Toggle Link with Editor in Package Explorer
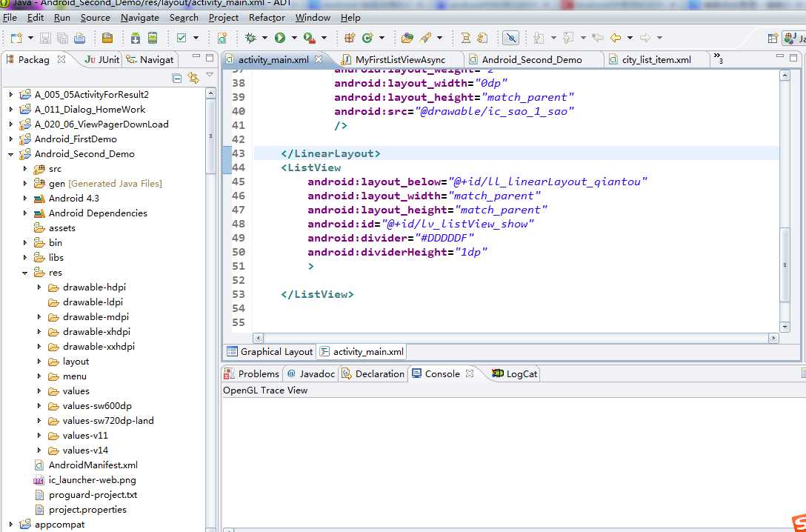The width and height of the screenshot is (806, 532). [x=193, y=78]
